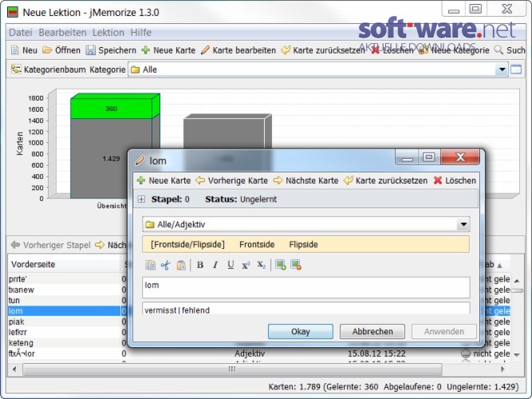Click Karte zurücksetzen in lom dialog
This screenshot has width=532, height=399.
pos(385,180)
